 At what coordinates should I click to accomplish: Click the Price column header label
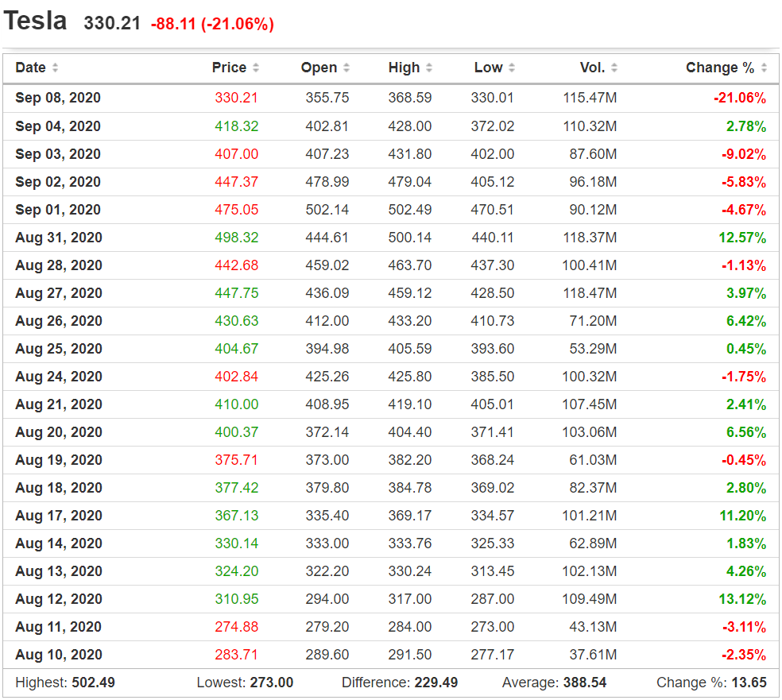pos(229,68)
